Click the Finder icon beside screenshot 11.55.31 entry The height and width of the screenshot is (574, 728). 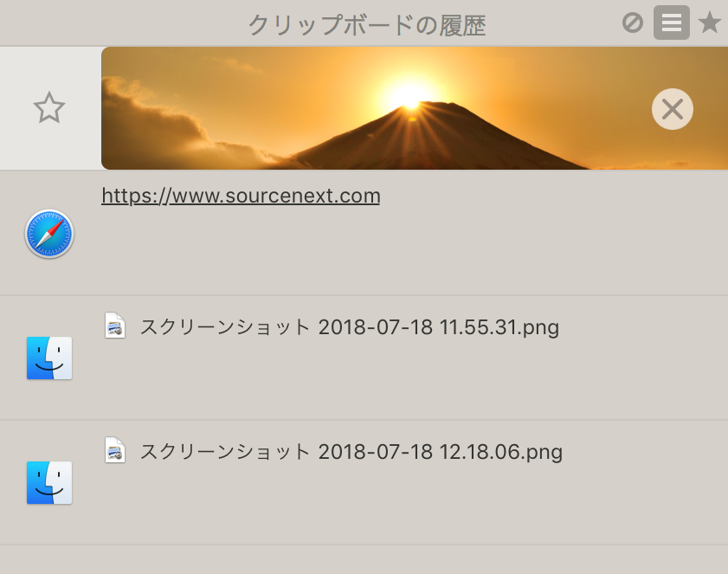pyautogui.click(x=49, y=358)
